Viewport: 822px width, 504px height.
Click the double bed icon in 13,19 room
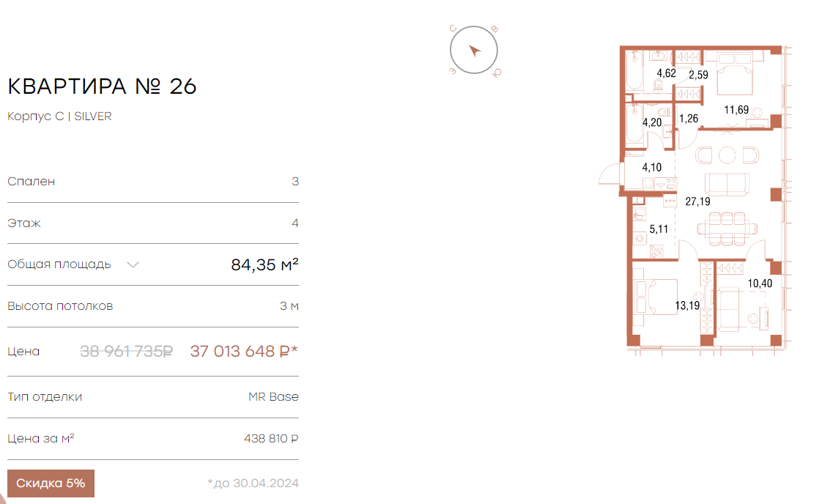click(655, 297)
